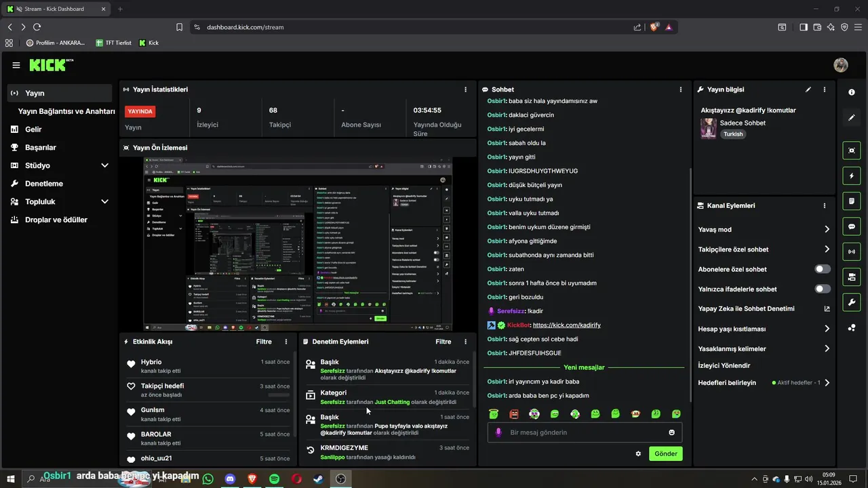Open Takipçilere özel sohbet options arrow
This screenshot has width=868, height=488.
[x=827, y=249]
